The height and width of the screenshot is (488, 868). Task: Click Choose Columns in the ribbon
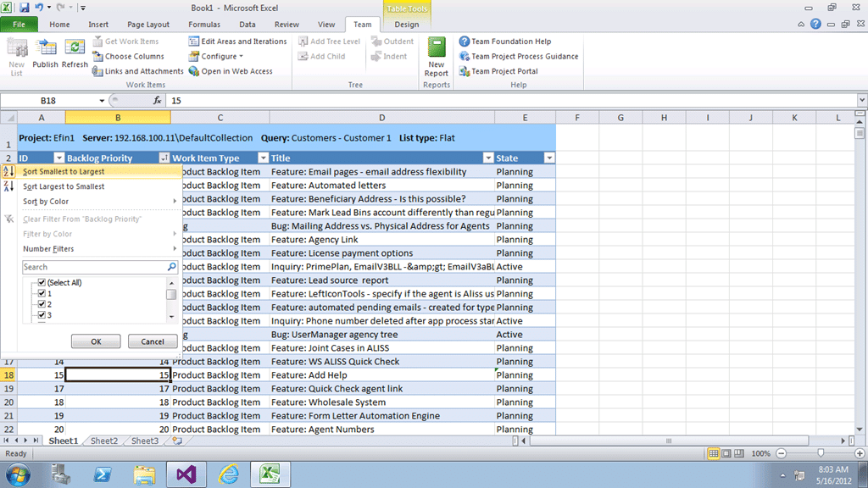(x=129, y=57)
